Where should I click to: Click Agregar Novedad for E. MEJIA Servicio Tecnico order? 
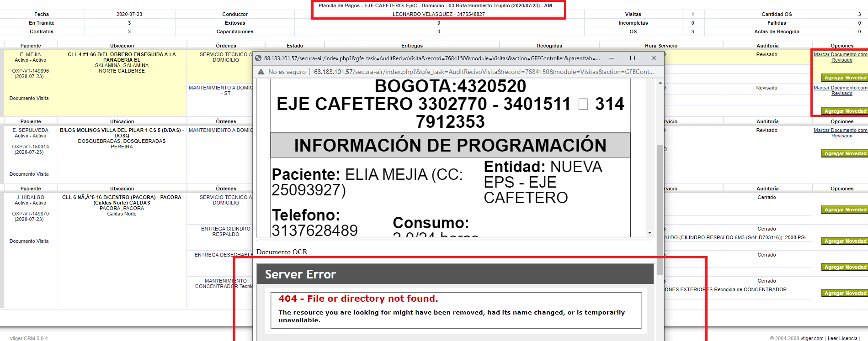tap(845, 78)
